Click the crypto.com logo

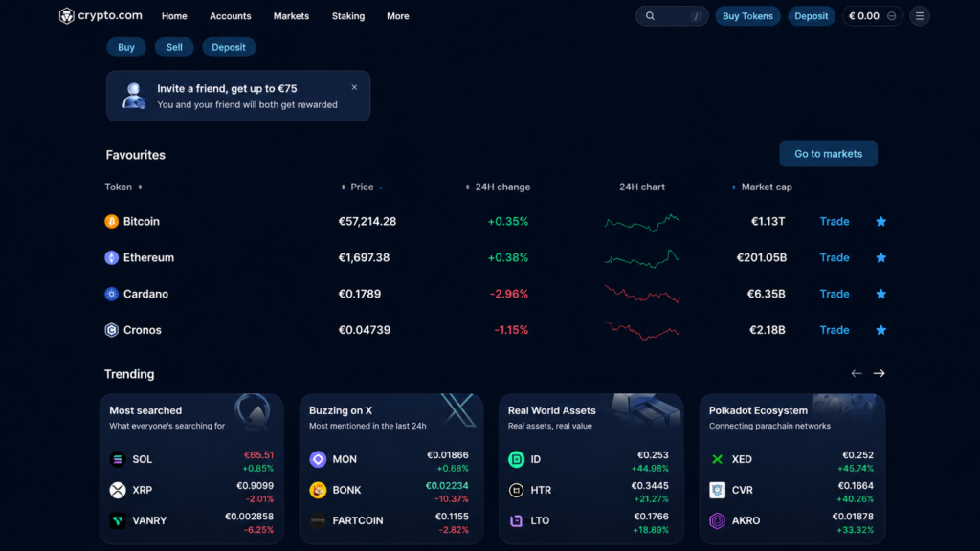point(100,15)
